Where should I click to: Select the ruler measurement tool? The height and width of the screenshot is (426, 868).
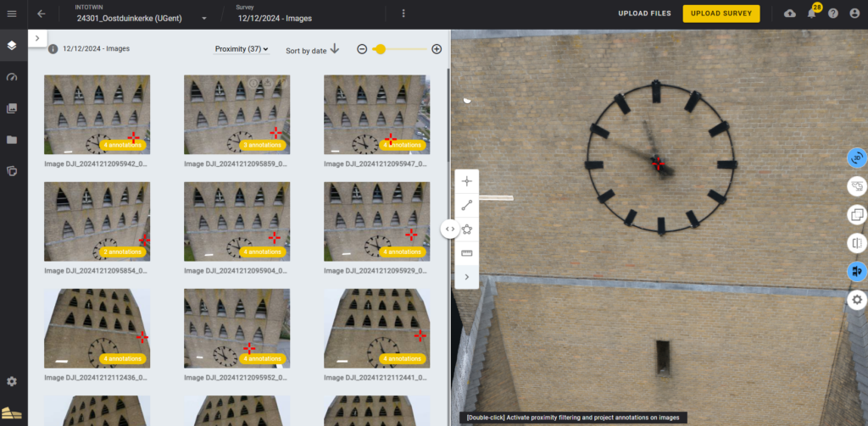pos(467,253)
